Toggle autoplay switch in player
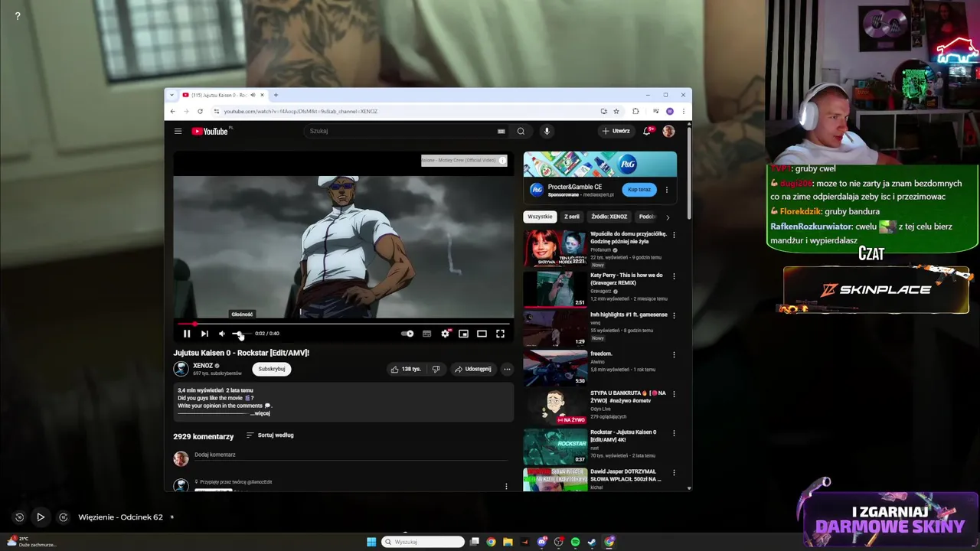 coord(407,334)
